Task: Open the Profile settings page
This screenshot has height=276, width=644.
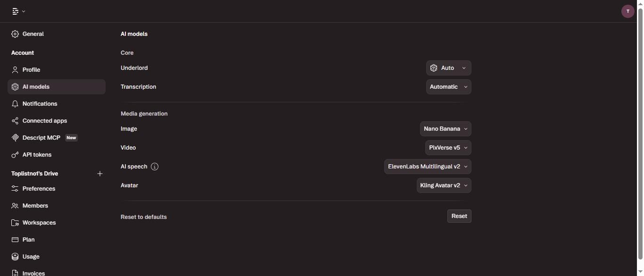Action: click(57, 70)
